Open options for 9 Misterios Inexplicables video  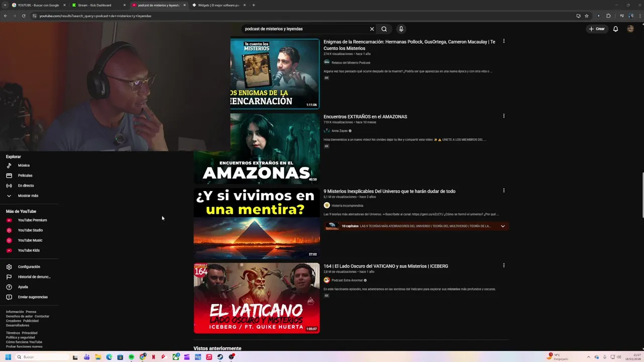tap(504, 191)
